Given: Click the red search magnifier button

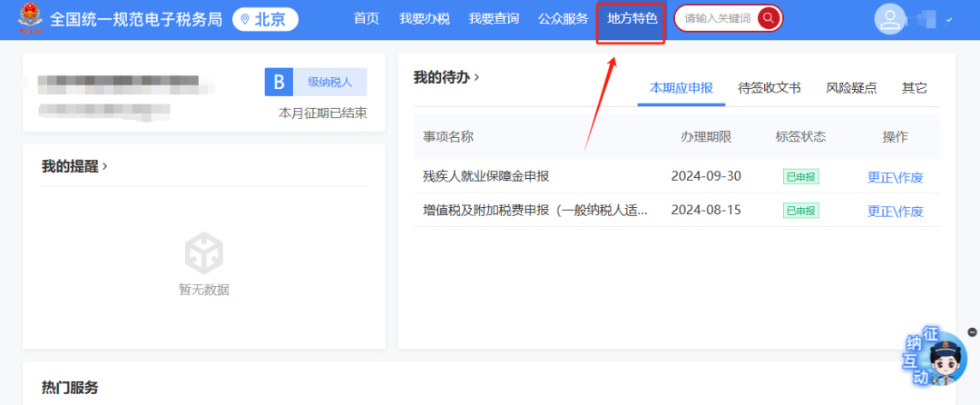Looking at the screenshot, I should pos(769,19).
